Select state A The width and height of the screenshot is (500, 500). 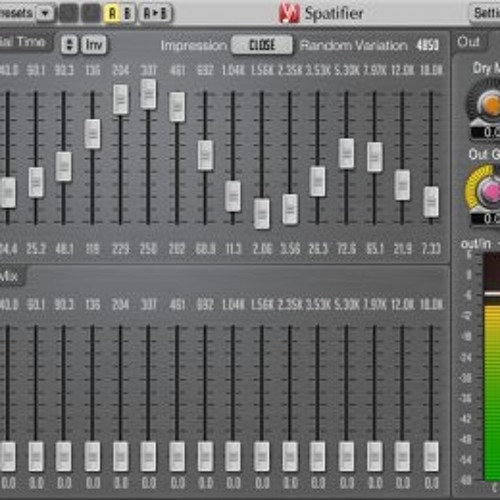(112, 14)
